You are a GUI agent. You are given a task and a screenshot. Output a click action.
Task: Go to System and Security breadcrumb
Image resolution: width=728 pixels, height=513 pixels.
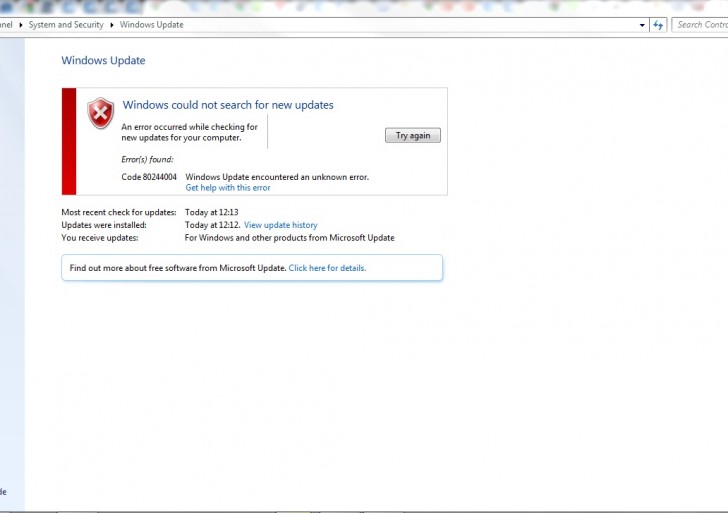(x=66, y=25)
